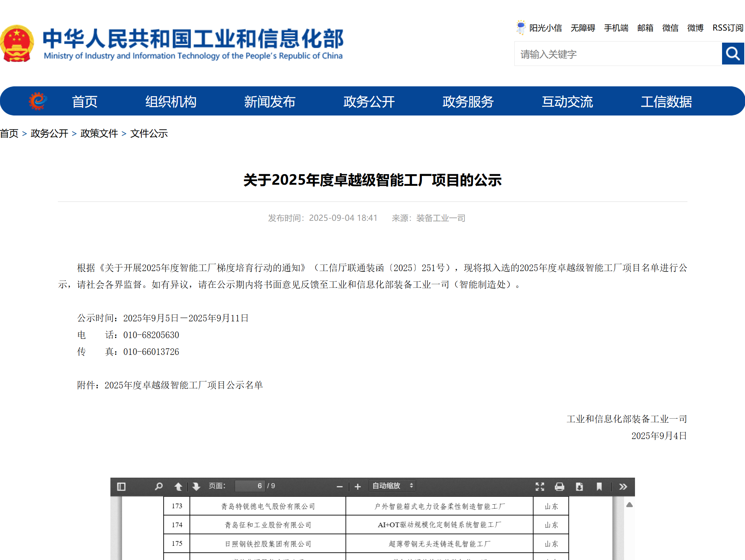Download the PDF document
This screenshot has height=560, width=745.
point(579,486)
